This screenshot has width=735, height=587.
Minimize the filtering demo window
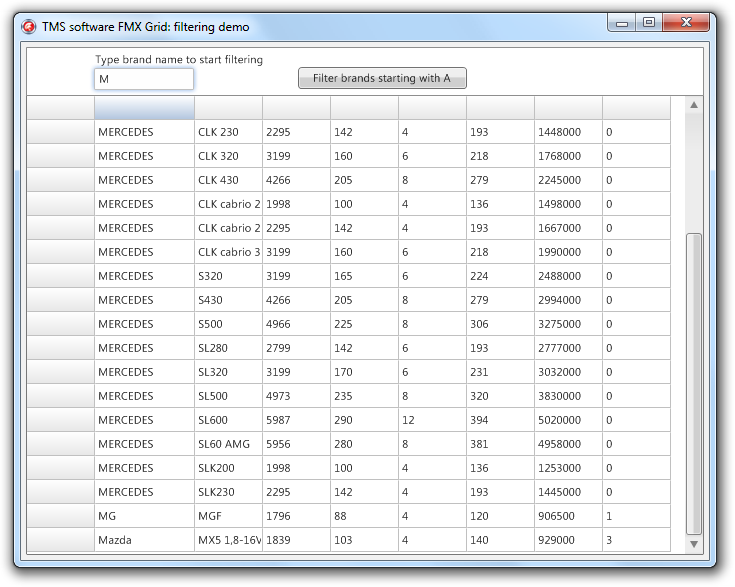[x=622, y=23]
